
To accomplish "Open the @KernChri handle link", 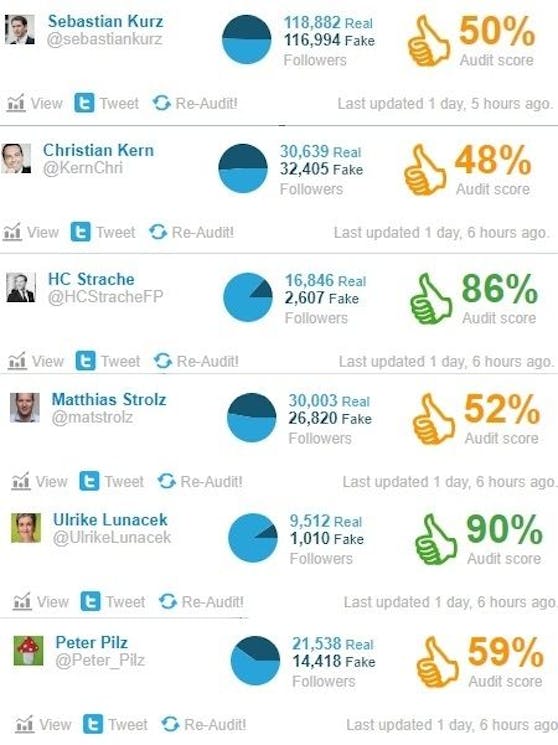I will [83, 168].
